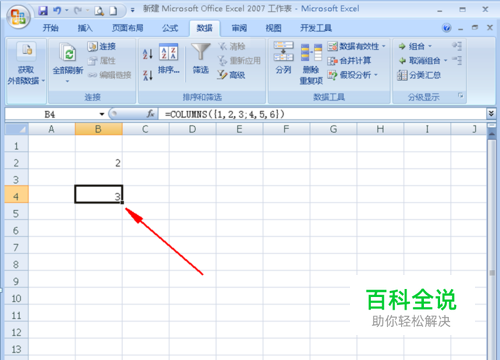The height and width of the screenshot is (360, 500).
Task: Click vertical scrollbar up arrow
Action: (492, 134)
